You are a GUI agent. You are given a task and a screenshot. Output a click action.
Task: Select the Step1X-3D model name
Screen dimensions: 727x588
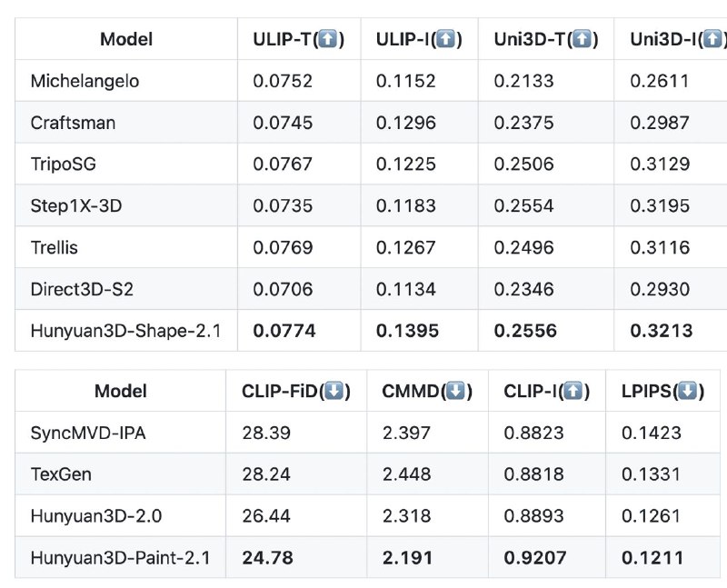click(x=76, y=206)
